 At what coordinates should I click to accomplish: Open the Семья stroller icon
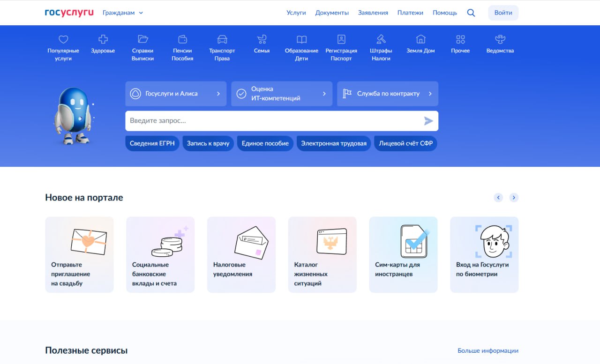point(262,40)
